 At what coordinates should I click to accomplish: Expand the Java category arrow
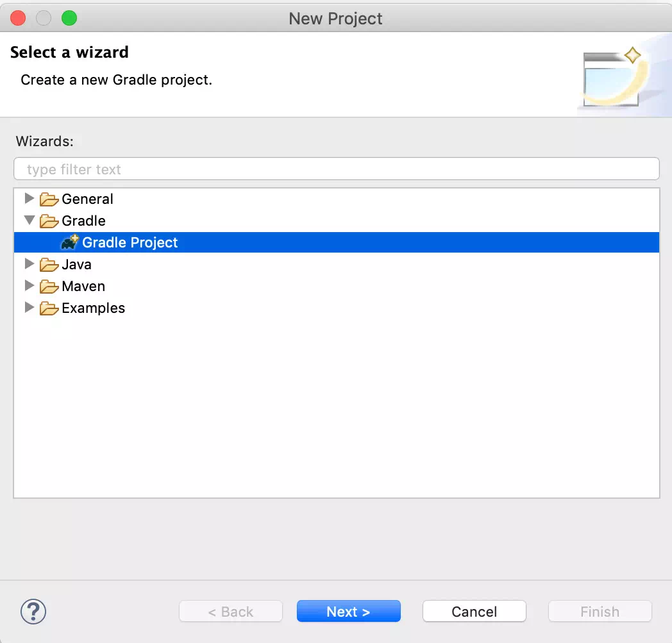[29, 264]
